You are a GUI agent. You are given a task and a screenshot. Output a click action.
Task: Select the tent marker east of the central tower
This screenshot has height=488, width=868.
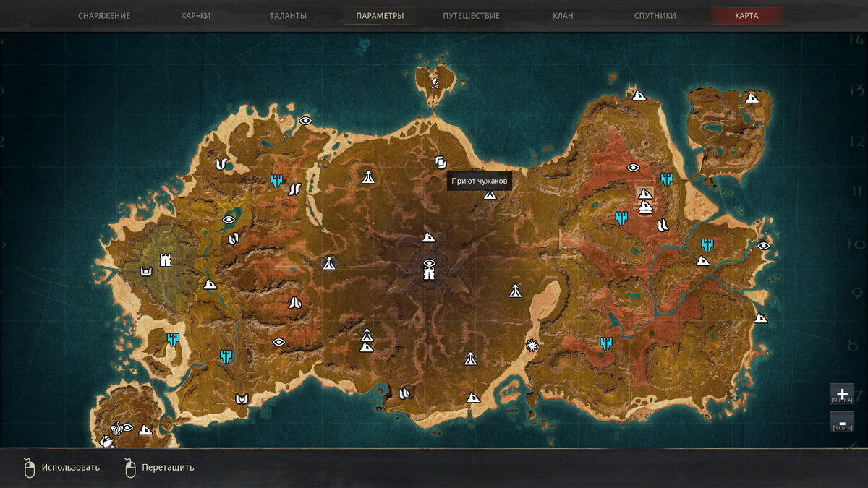(515, 291)
